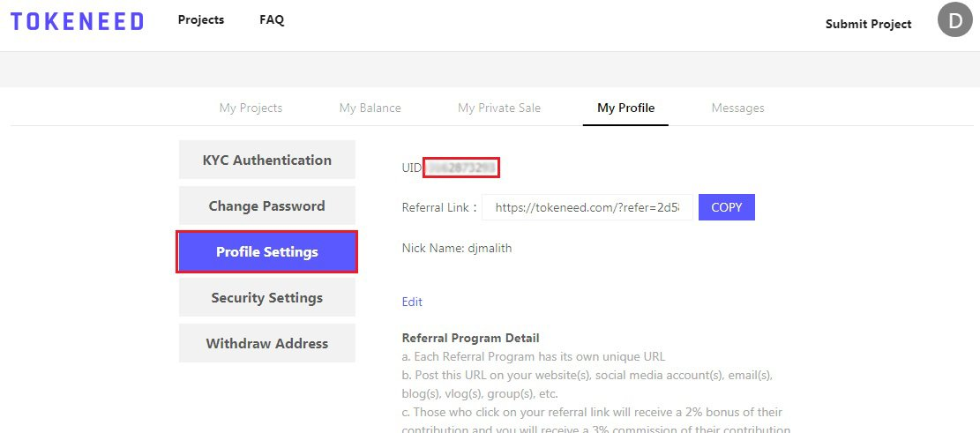The height and width of the screenshot is (433, 980).
Task: Open the Withdraw Address section
Action: pyautogui.click(x=267, y=343)
